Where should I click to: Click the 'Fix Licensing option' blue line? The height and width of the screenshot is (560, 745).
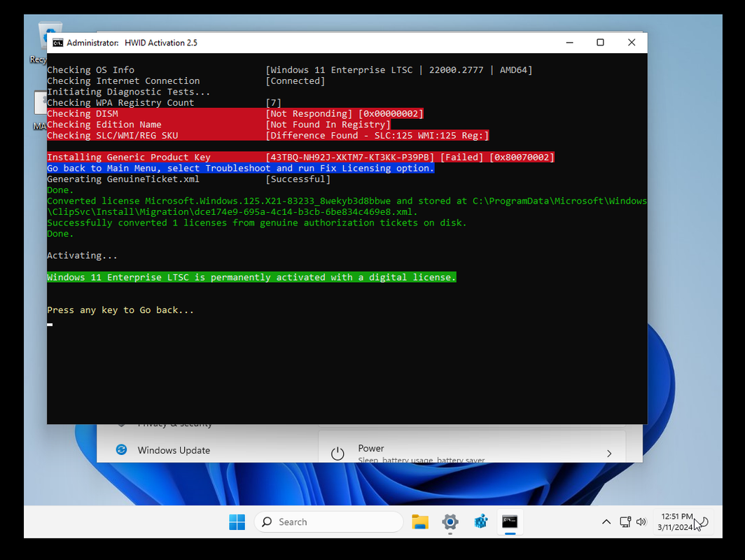pos(240,168)
